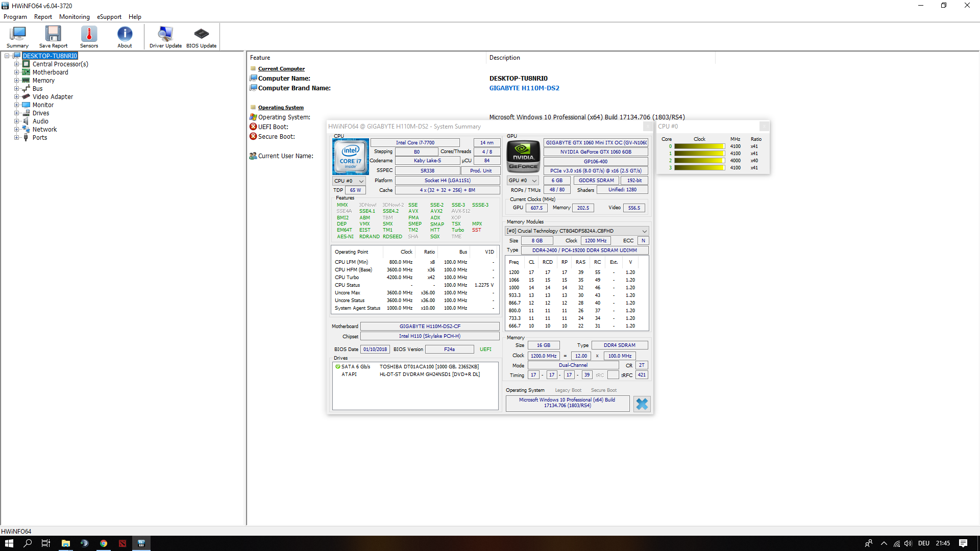
Task: Click the GIGABYTE H110M-DS2 brand link
Action: (x=524, y=88)
